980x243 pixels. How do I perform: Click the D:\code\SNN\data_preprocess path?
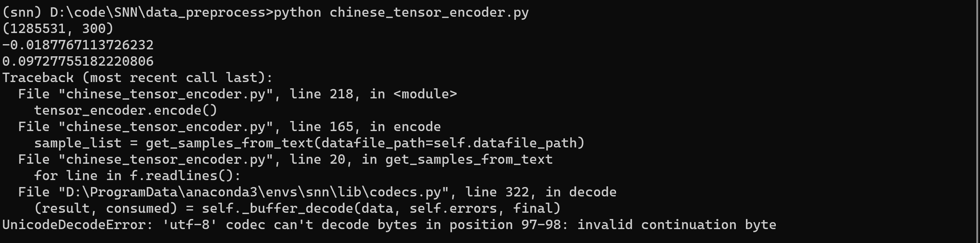point(158,13)
